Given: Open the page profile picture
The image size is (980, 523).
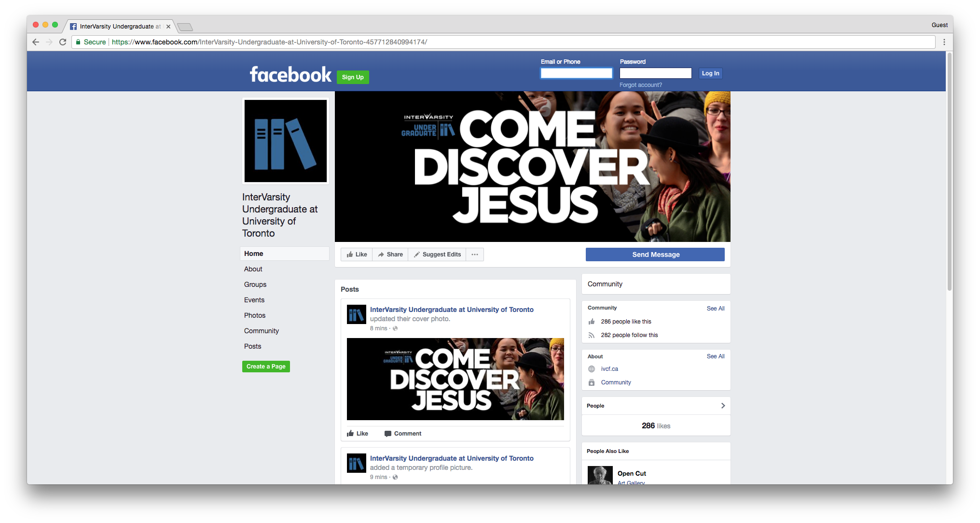Looking at the screenshot, I should (x=286, y=141).
